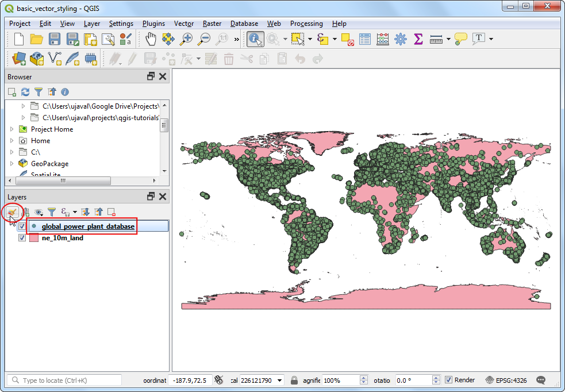This screenshot has width=565, height=392.
Task: Click the Save Project floppy disk icon
Action: [x=55, y=39]
